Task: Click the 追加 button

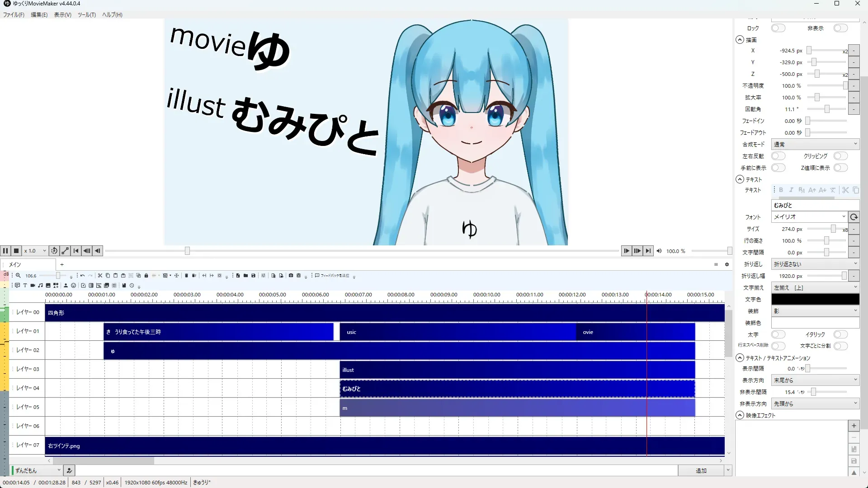Action: 700,471
